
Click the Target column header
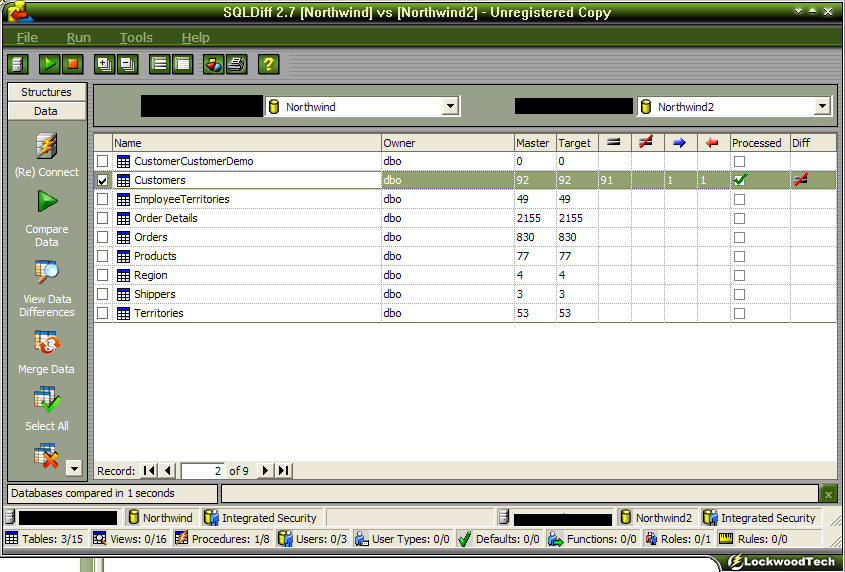tap(577, 143)
